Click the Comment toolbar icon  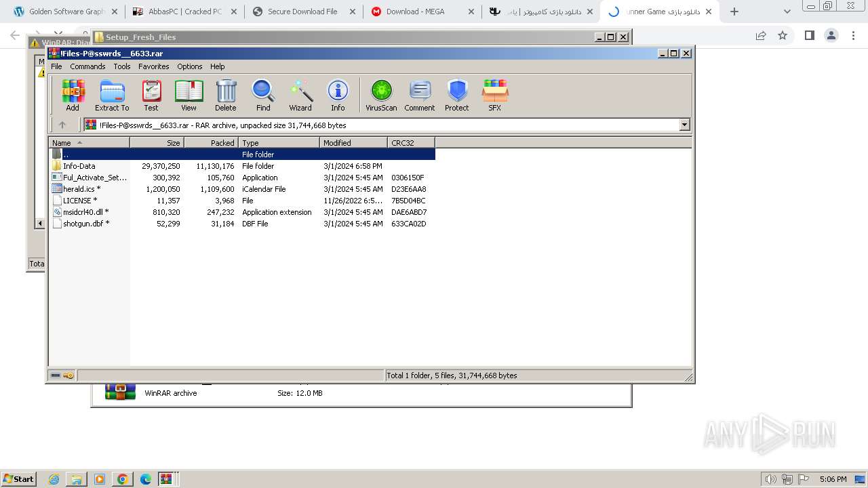pyautogui.click(x=420, y=95)
